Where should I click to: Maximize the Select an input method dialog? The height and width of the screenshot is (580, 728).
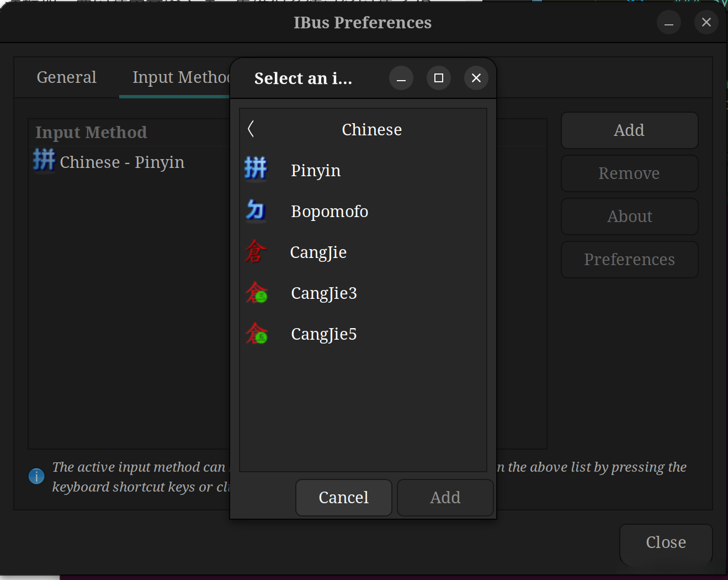click(x=439, y=78)
